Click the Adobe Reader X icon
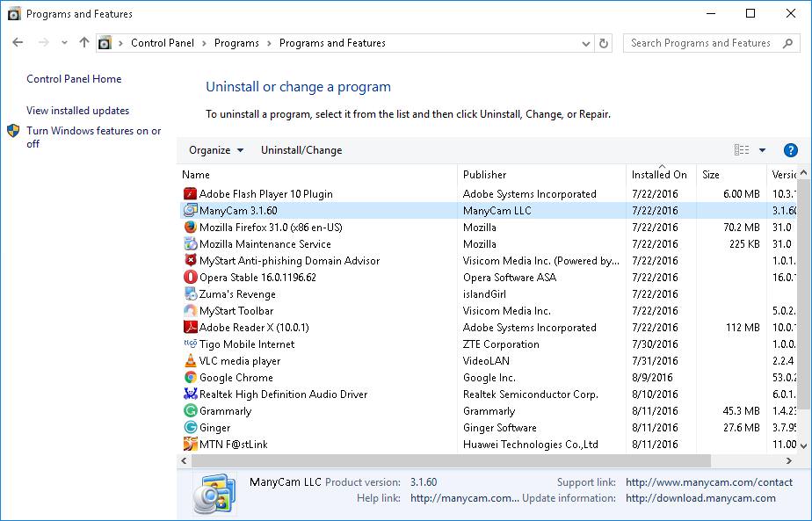The image size is (812, 521). pos(190,328)
